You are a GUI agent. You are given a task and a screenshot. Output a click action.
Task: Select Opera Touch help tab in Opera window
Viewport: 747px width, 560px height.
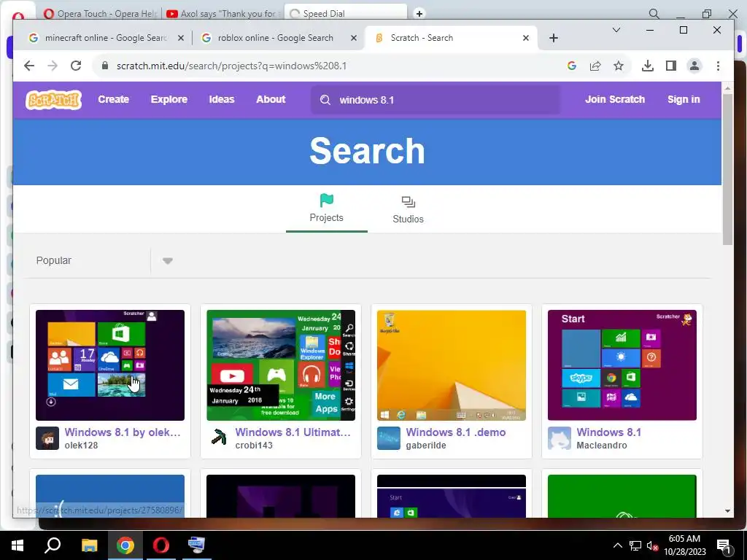pos(101,13)
